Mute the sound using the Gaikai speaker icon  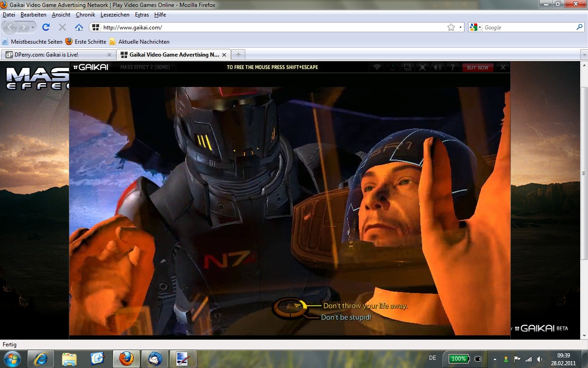437,67
